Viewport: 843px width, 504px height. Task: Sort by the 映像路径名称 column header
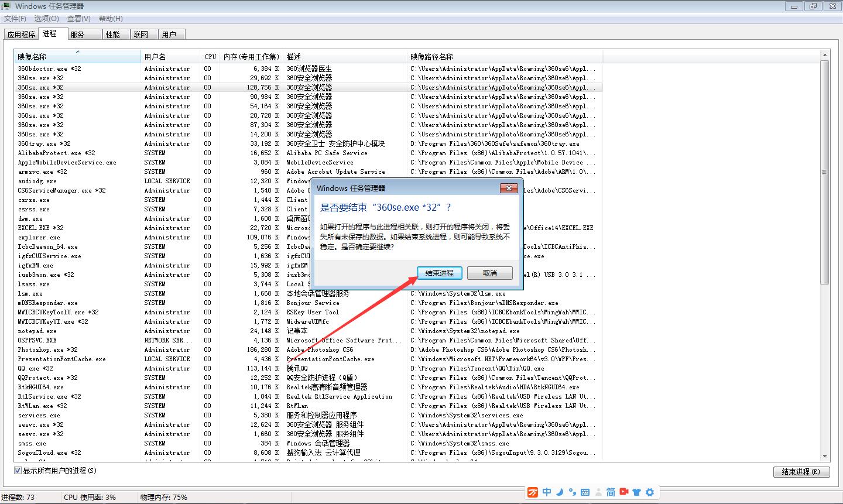[x=505, y=57]
